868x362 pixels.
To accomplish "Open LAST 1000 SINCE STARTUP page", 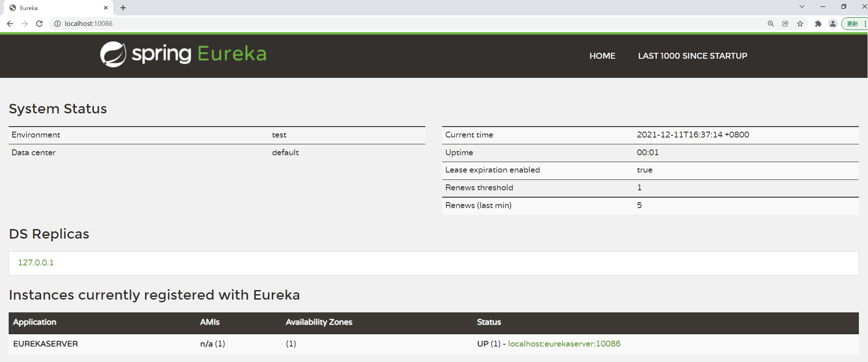I will click(692, 56).
